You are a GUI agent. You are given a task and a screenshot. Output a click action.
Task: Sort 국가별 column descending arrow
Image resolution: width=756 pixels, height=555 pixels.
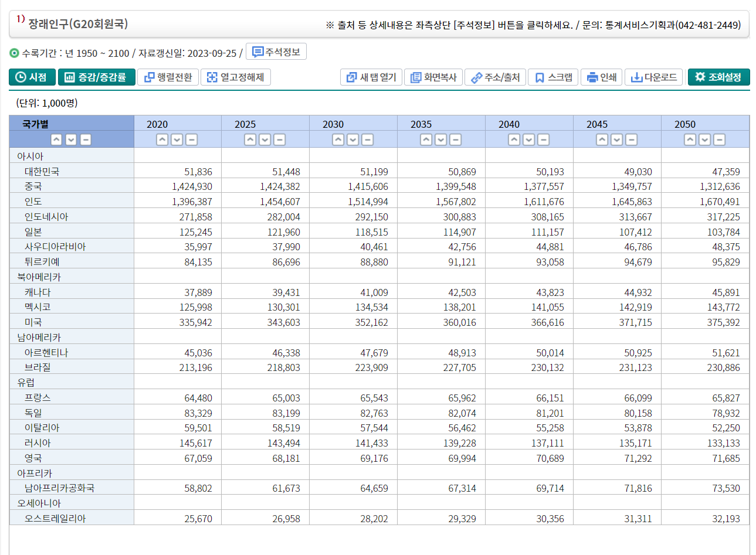tap(71, 139)
